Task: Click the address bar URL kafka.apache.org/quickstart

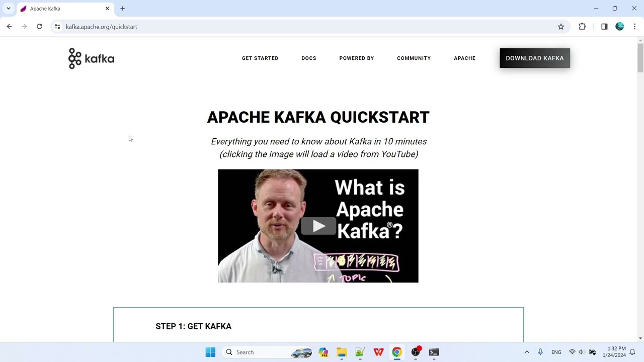Action: (x=101, y=27)
